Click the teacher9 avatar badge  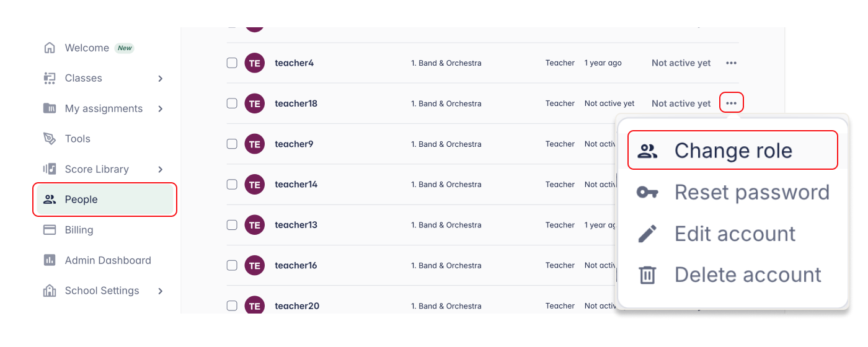tap(254, 144)
